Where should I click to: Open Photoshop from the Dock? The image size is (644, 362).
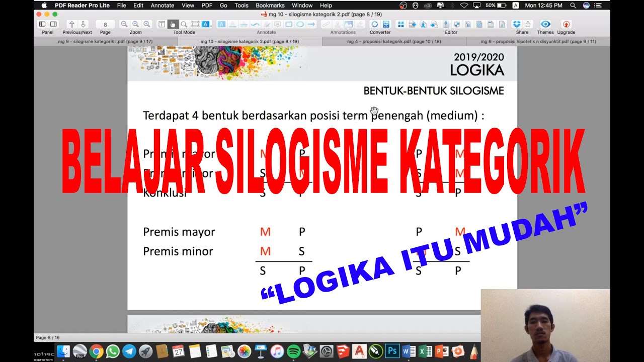tap(392, 351)
